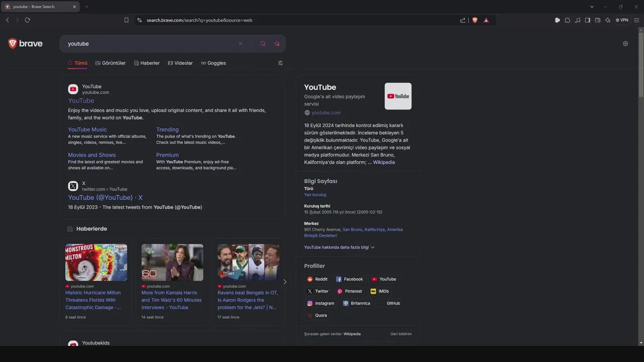
Task: Open More from Kamala Harris headline link
Action: pos(172,300)
